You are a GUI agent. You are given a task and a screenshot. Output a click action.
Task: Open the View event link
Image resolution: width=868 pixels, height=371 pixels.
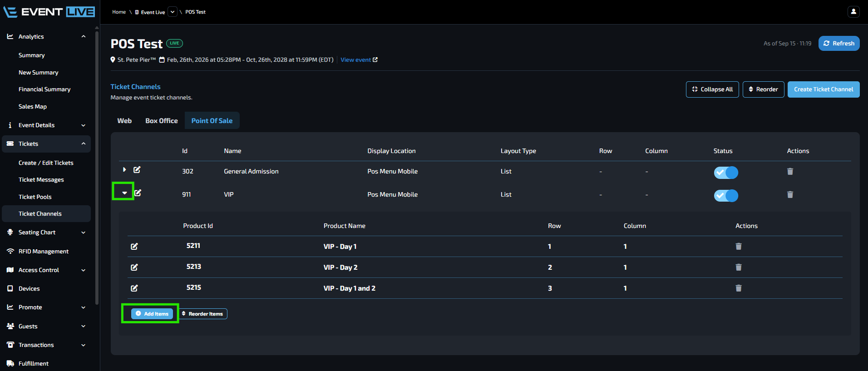point(359,60)
